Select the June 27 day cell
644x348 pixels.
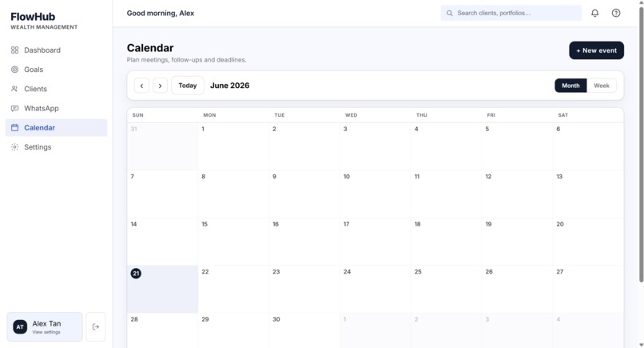pos(588,289)
